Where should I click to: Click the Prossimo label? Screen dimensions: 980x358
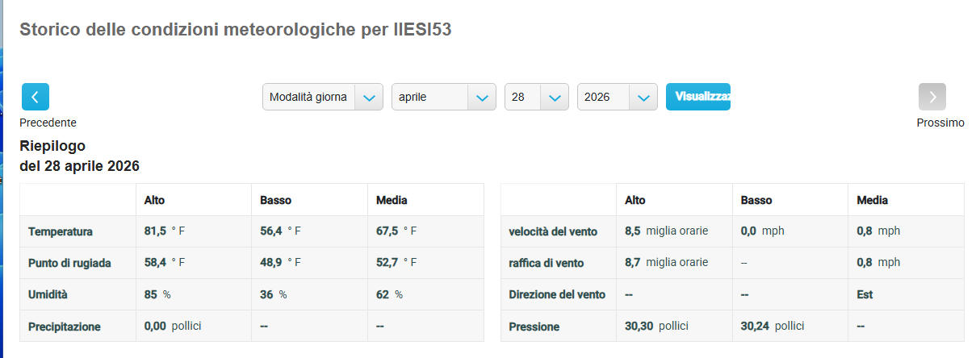[x=940, y=123]
